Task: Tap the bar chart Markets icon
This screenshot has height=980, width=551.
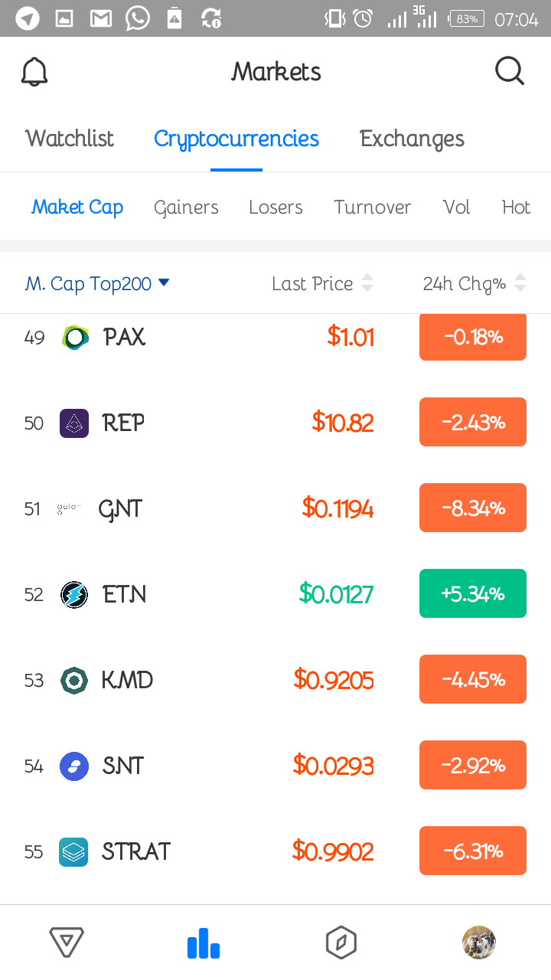Action: pyautogui.click(x=204, y=942)
